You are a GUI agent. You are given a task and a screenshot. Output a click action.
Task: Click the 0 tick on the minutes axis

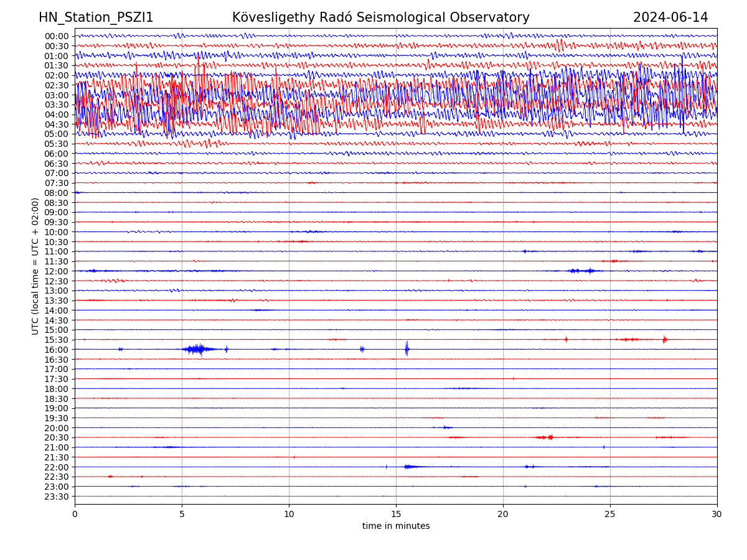pos(75,515)
